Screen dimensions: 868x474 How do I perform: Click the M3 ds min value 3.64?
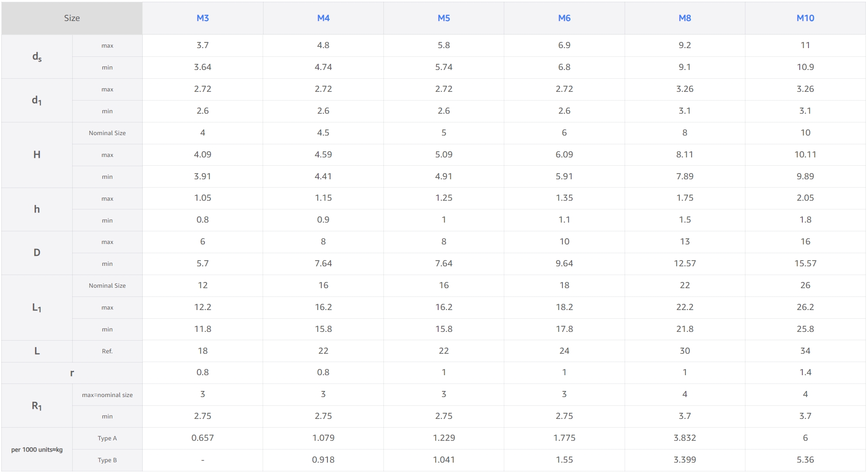203,67
